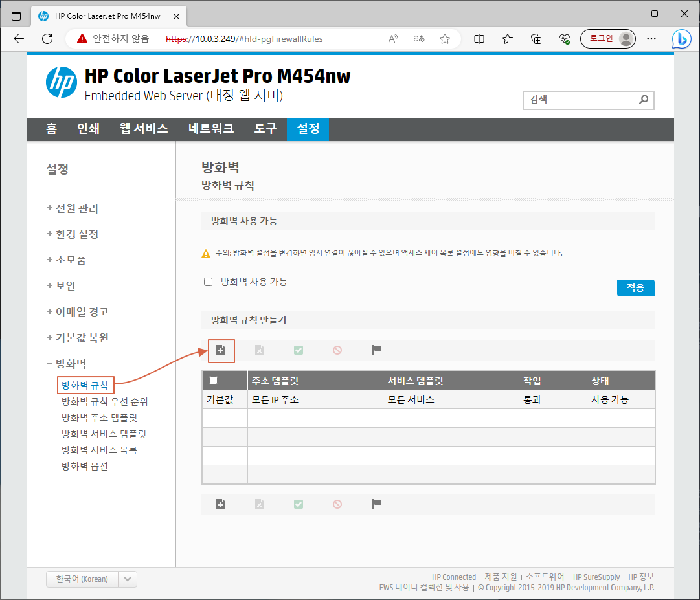Click the flag icon above table
Screen dimensions: 700x600
376,350
